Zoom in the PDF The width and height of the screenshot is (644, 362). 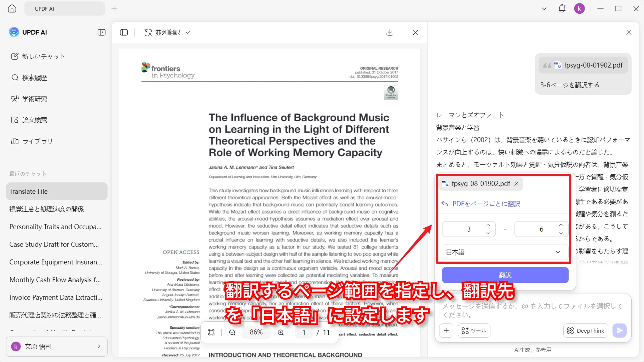281,332
